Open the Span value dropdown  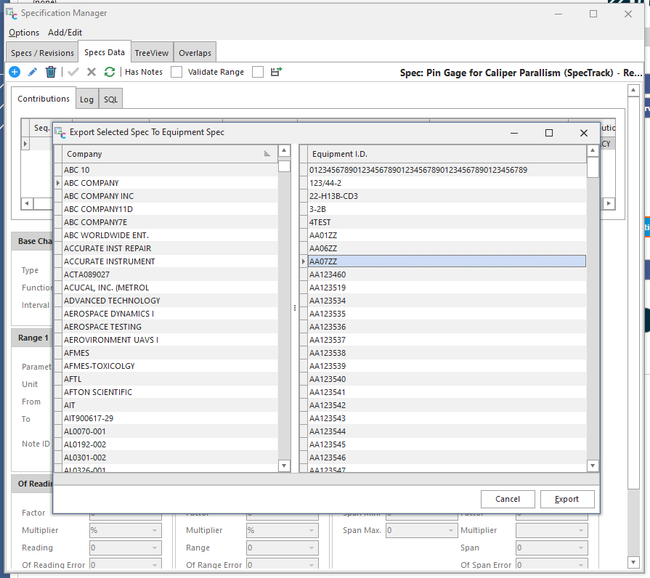(x=581, y=548)
